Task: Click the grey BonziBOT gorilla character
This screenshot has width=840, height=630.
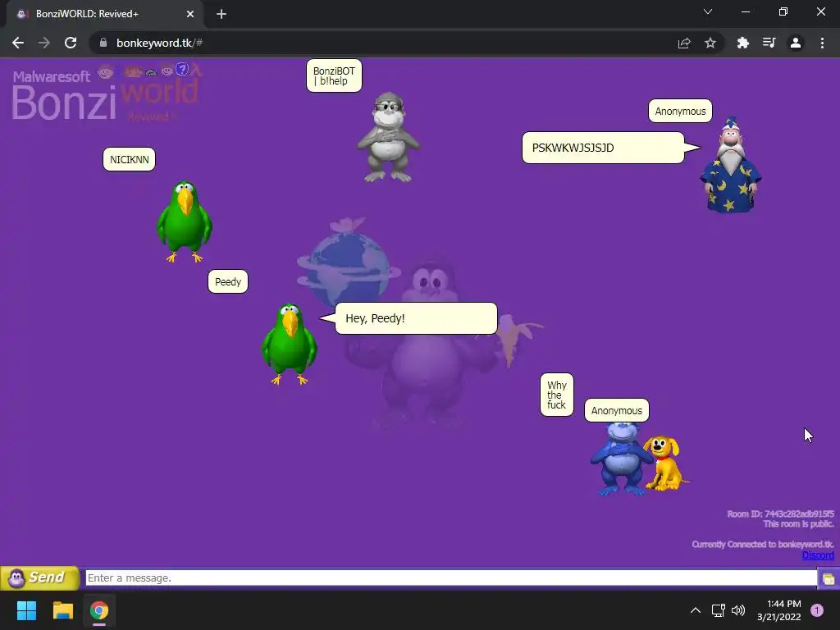Action: (x=388, y=138)
